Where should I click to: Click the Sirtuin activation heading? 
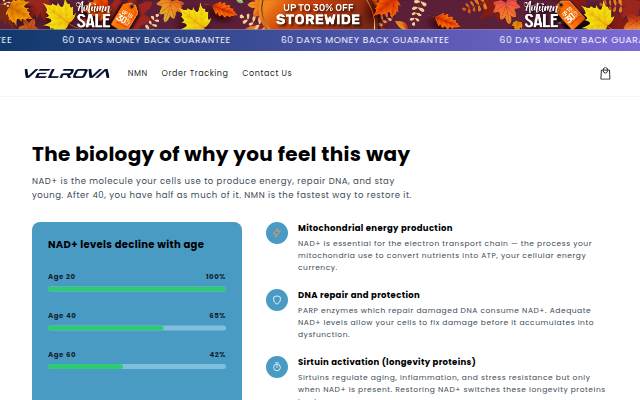click(x=387, y=362)
